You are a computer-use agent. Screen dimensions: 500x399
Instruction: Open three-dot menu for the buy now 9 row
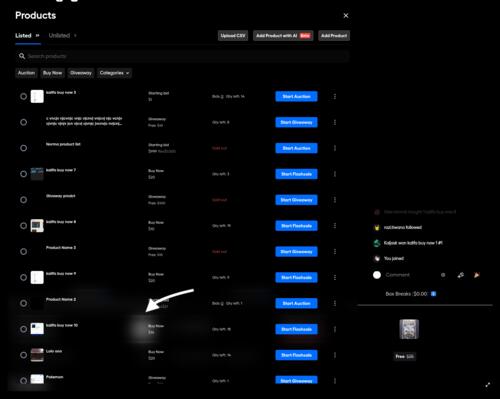(335, 277)
